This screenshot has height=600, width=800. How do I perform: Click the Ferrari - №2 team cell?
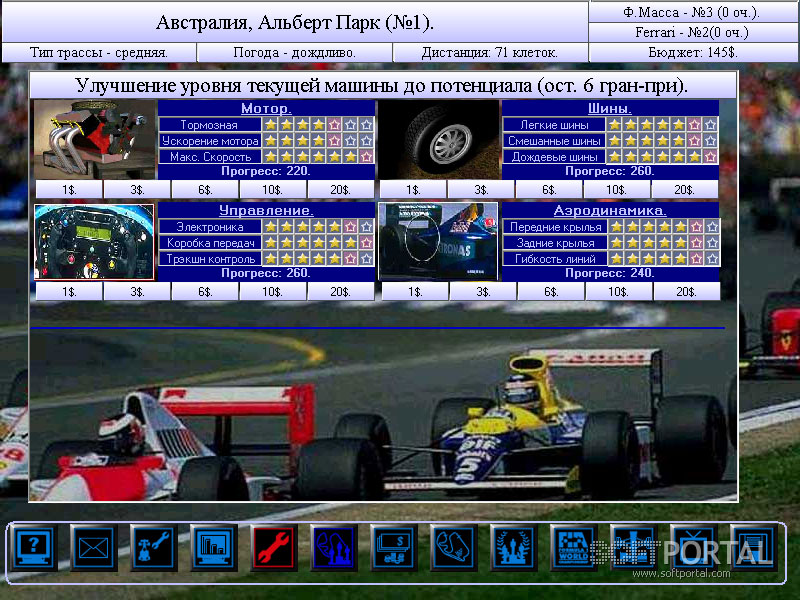point(693,32)
